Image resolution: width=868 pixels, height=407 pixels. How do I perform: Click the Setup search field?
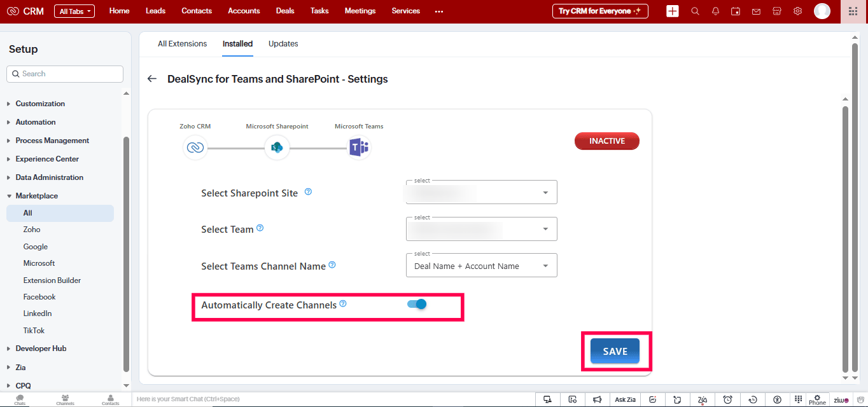pos(65,74)
